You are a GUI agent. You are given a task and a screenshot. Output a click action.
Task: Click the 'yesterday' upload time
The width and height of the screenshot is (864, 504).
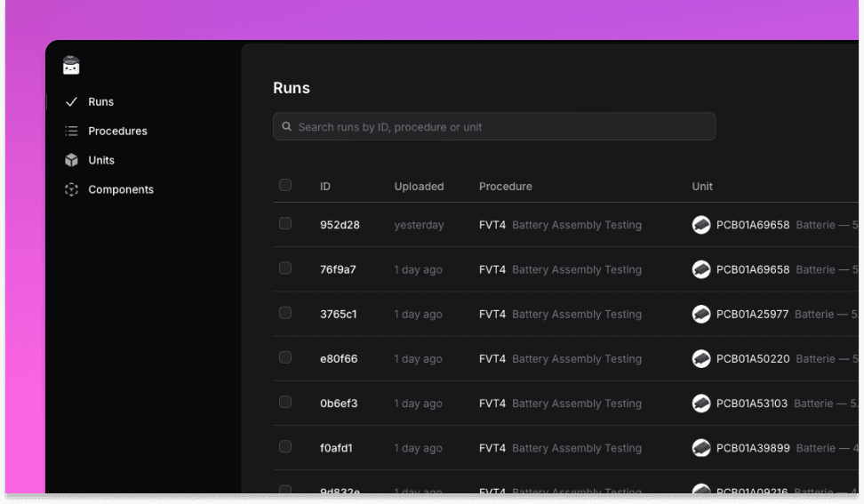(x=419, y=225)
